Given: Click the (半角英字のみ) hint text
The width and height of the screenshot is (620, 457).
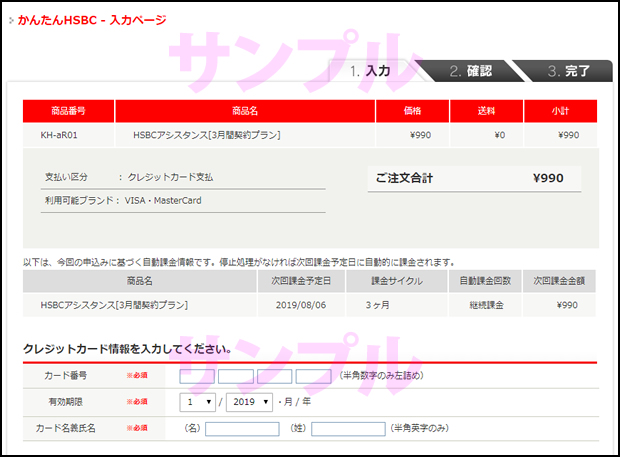Looking at the screenshot, I should pos(420,428).
